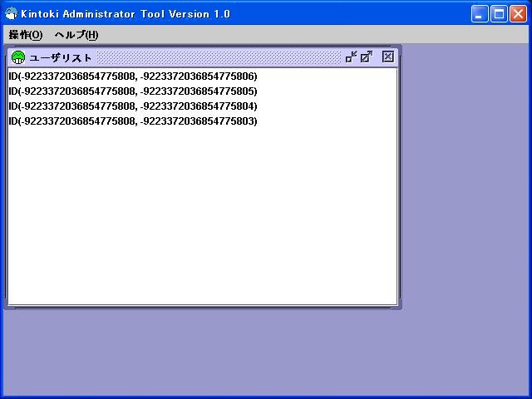532x399 pixels.
Task: Minimize the ユーザリスト internal frame
Action: coord(352,57)
